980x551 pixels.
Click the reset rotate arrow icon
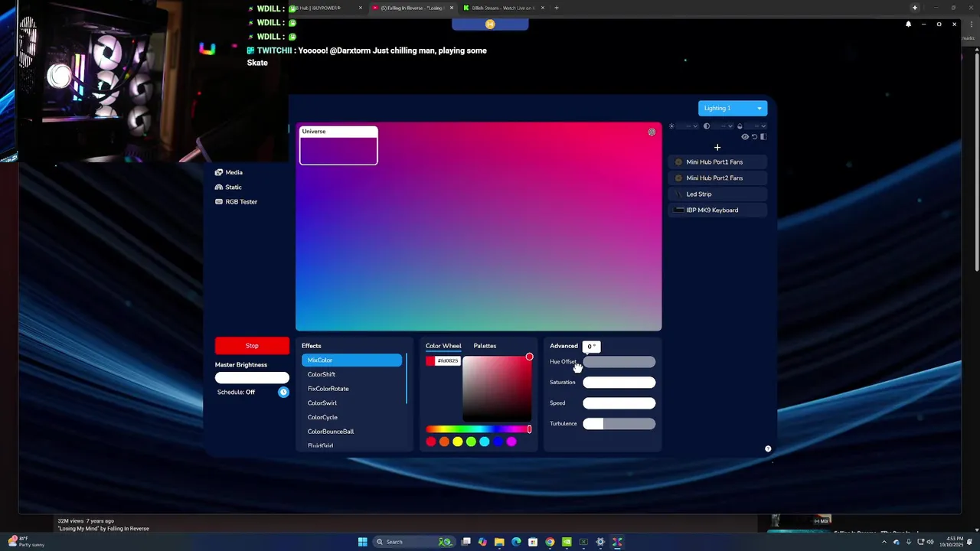[754, 136]
